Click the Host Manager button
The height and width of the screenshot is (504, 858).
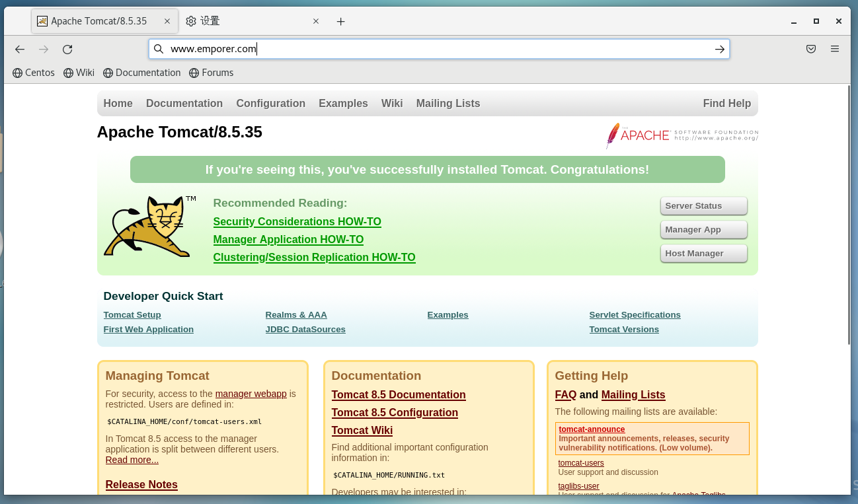[704, 254]
